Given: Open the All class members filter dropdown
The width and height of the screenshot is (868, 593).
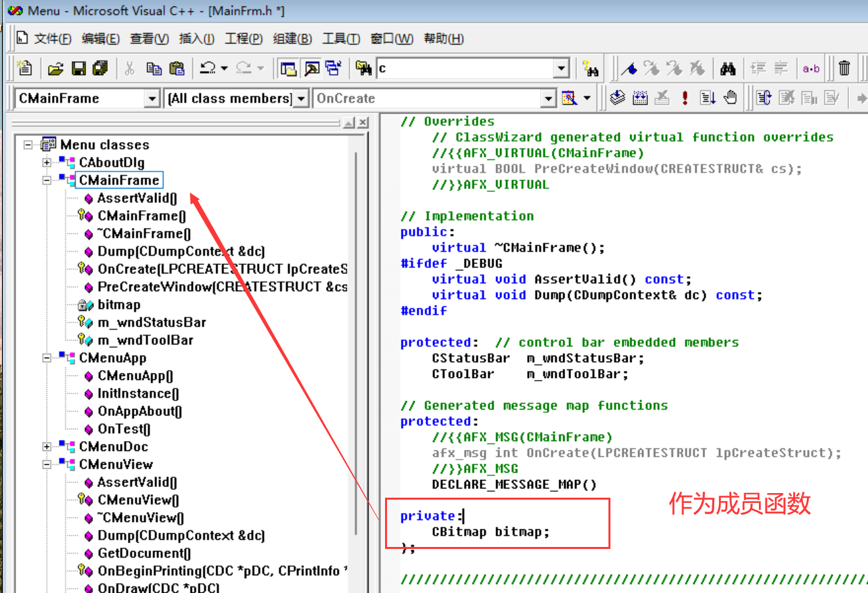Looking at the screenshot, I should coord(301,99).
